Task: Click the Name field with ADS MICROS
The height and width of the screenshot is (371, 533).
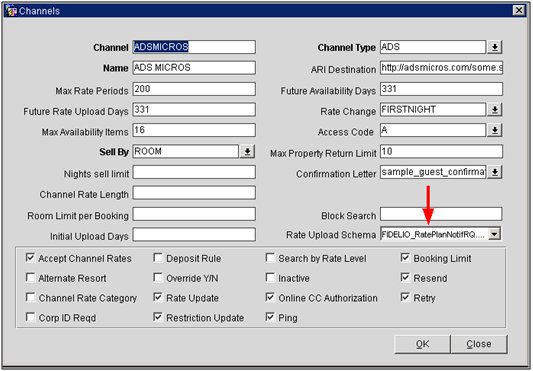Action: click(194, 68)
